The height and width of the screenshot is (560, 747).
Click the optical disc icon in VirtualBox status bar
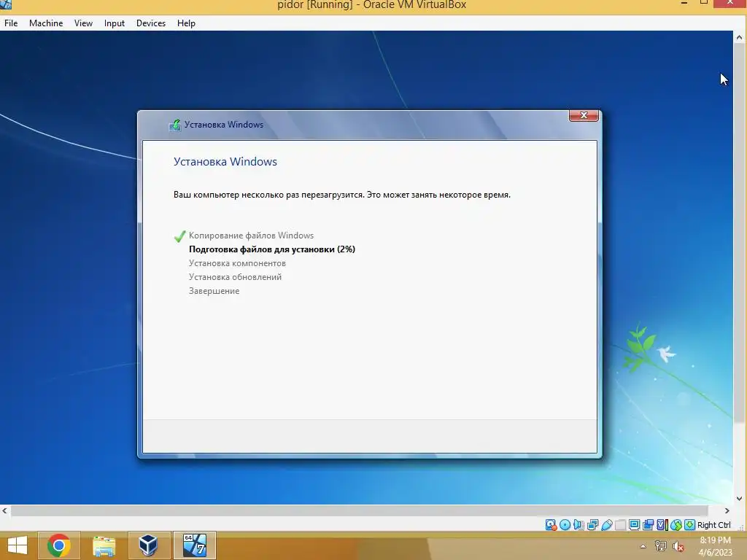565,525
